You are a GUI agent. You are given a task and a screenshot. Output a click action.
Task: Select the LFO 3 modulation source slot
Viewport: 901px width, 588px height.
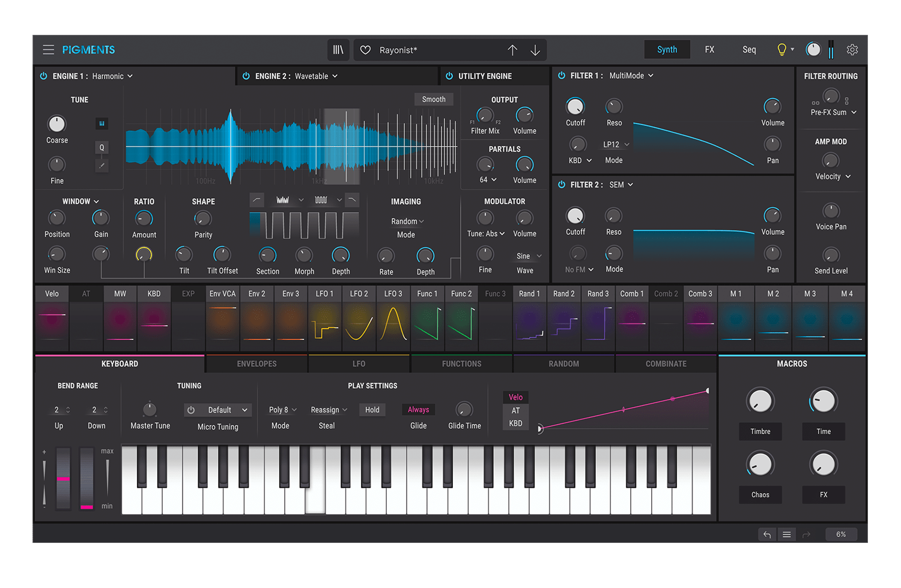(x=393, y=294)
